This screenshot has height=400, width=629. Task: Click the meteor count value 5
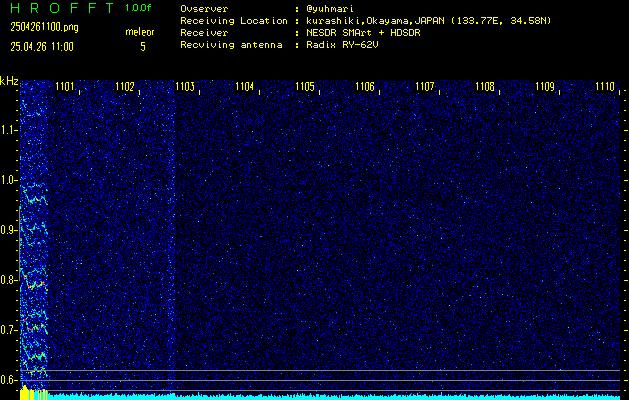[143, 47]
